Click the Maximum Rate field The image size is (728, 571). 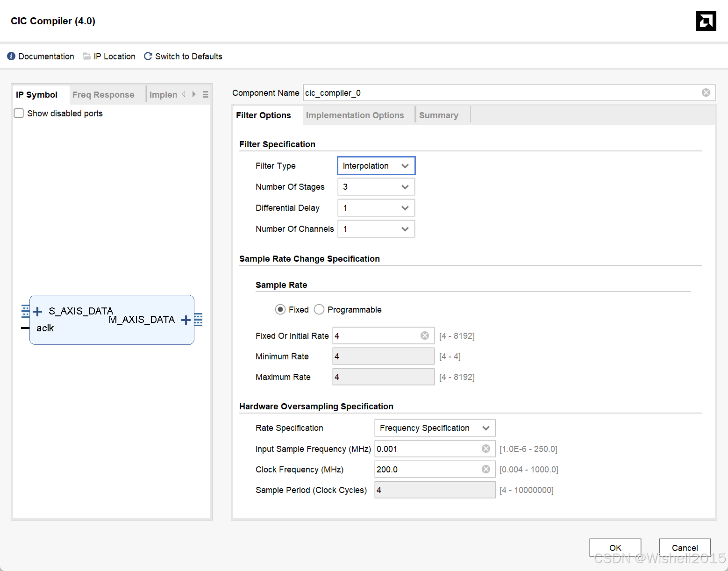click(384, 377)
